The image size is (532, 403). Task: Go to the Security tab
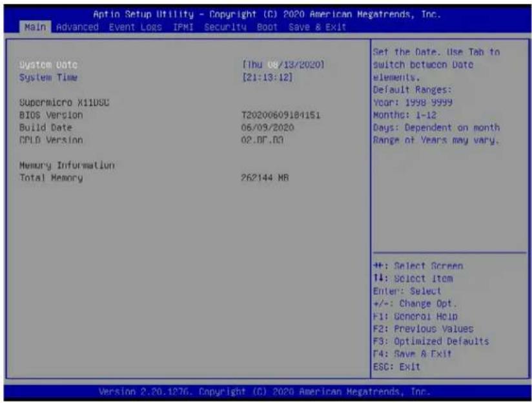225,27
